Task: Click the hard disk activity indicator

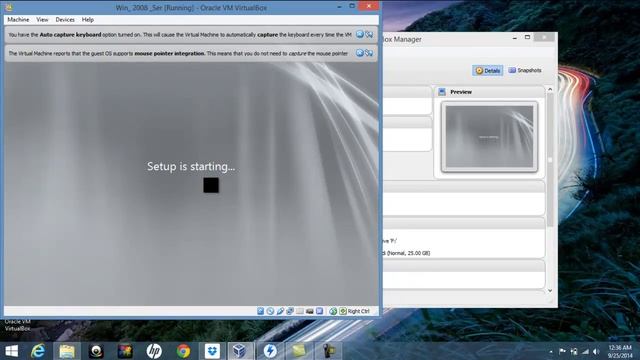Action: [260, 311]
